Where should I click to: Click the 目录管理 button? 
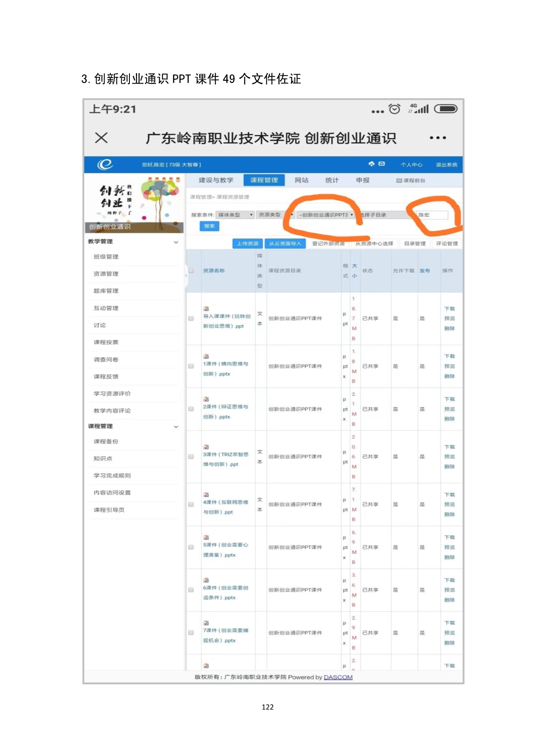415,244
